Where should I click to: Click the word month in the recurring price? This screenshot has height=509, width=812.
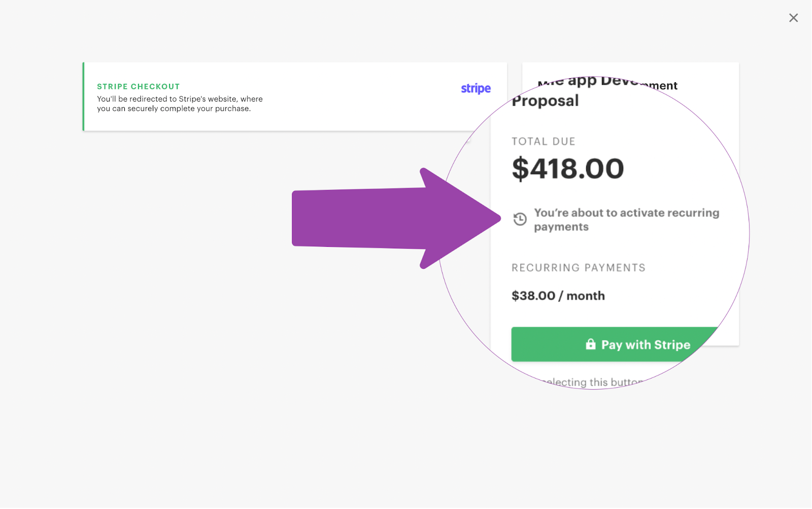coord(585,296)
